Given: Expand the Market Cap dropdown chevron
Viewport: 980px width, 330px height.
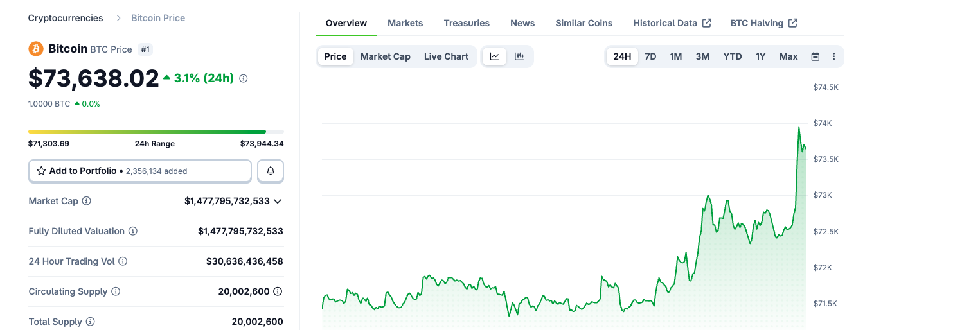Looking at the screenshot, I should point(278,201).
